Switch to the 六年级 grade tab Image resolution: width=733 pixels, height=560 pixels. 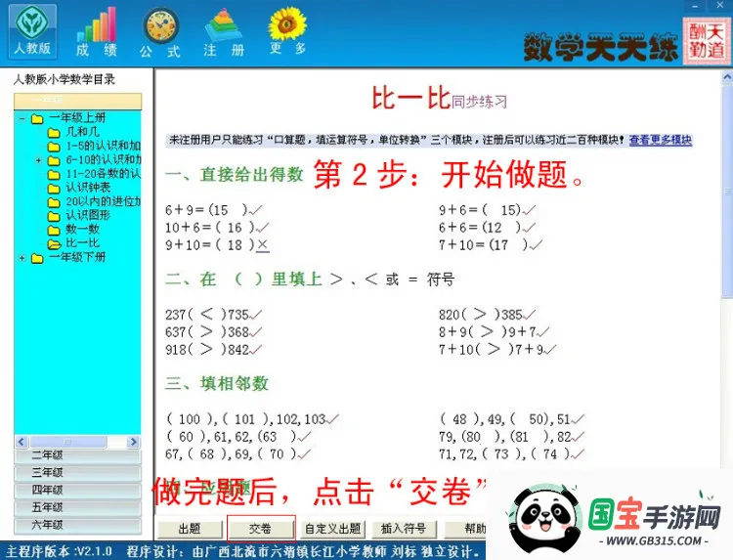point(77,526)
